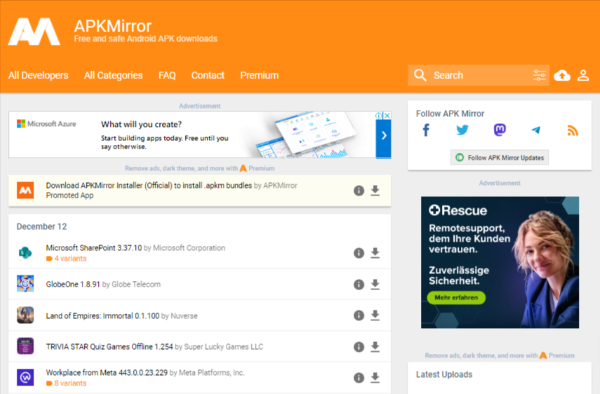The width and height of the screenshot is (600, 394).
Task: Open the AdChoices info icon on Azure ad
Action: 379,115
